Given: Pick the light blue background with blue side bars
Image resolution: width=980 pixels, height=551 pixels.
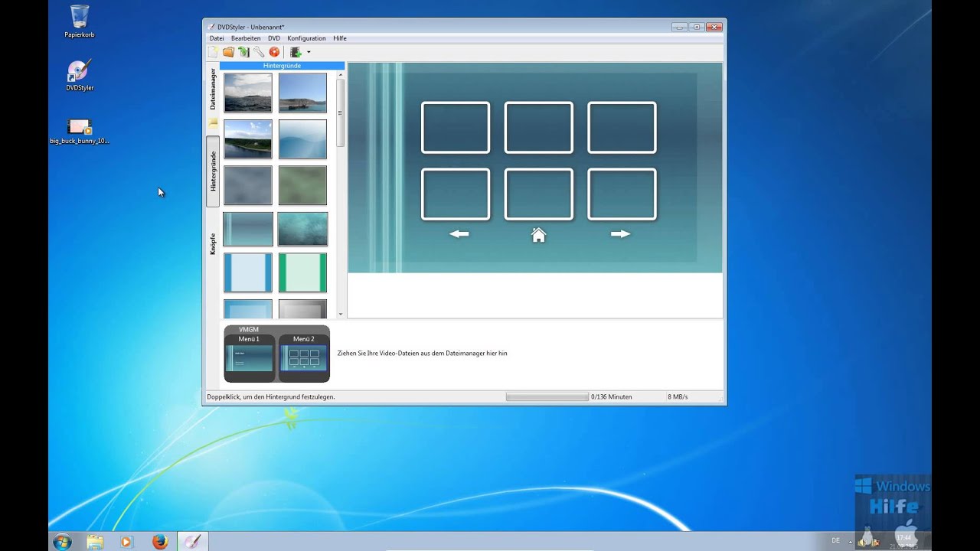Looking at the screenshot, I should click(x=248, y=272).
